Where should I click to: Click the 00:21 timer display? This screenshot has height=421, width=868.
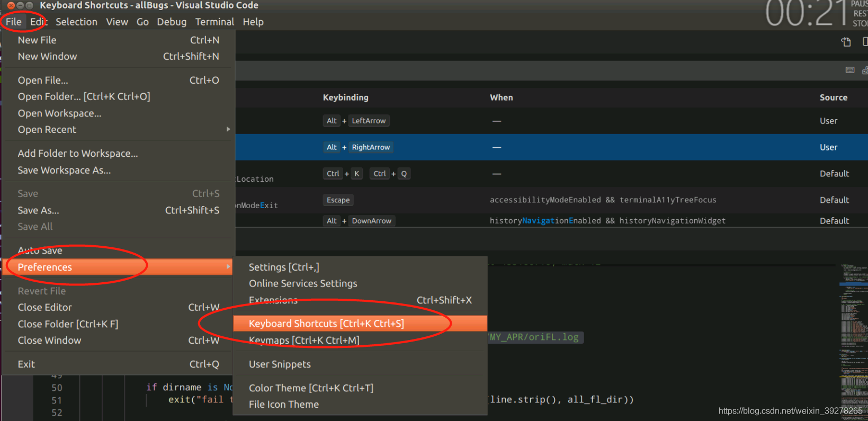tap(806, 13)
